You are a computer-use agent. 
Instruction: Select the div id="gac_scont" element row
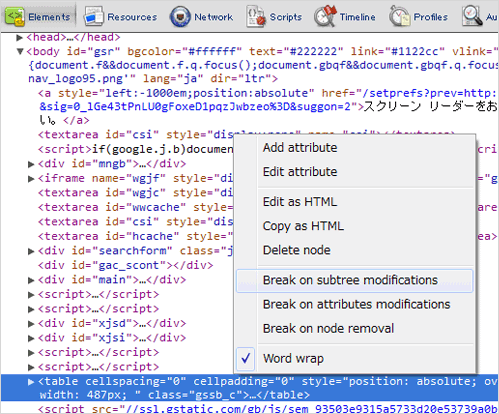coord(125,265)
